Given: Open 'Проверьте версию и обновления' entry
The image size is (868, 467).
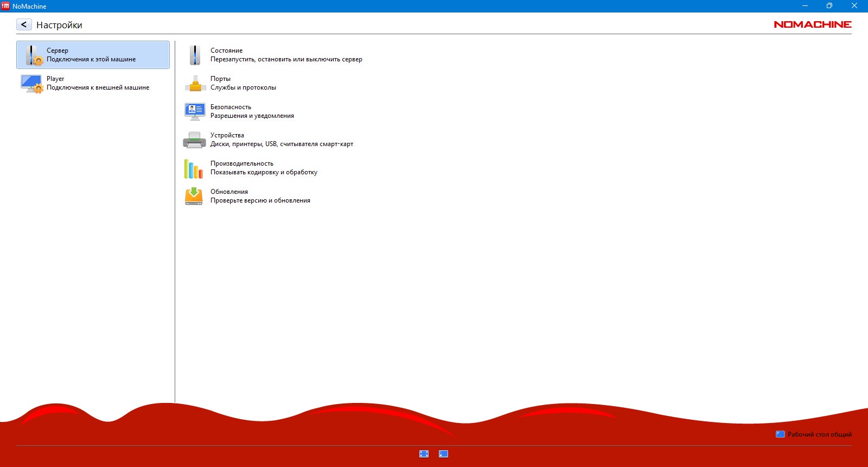Looking at the screenshot, I should click(260, 200).
